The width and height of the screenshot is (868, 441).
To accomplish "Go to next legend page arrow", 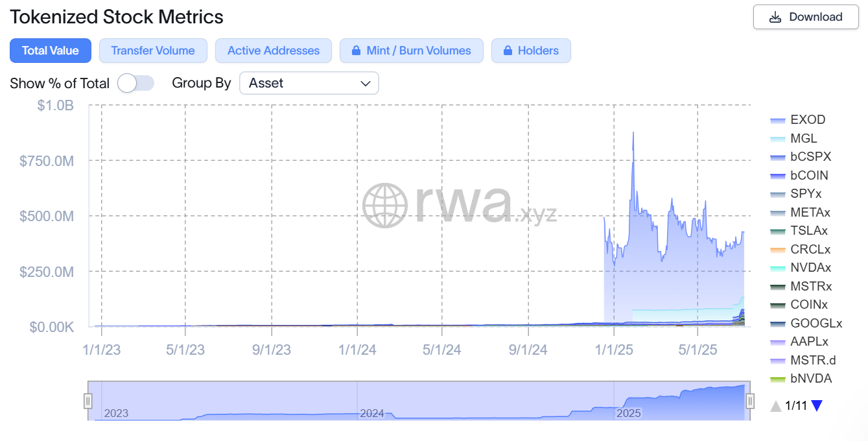I will tap(817, 406).
